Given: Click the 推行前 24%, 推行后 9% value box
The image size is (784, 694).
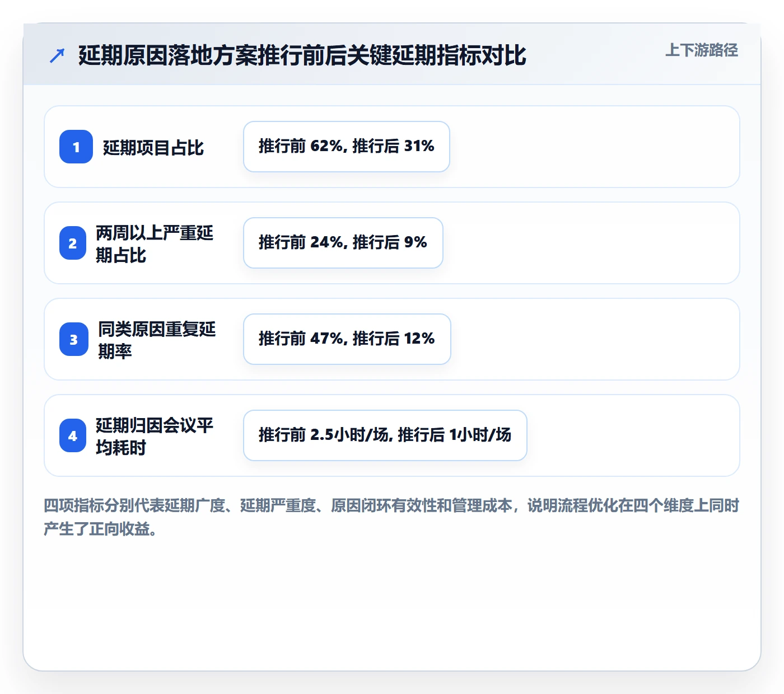Looking at the screenshot, I should [343, 243].
